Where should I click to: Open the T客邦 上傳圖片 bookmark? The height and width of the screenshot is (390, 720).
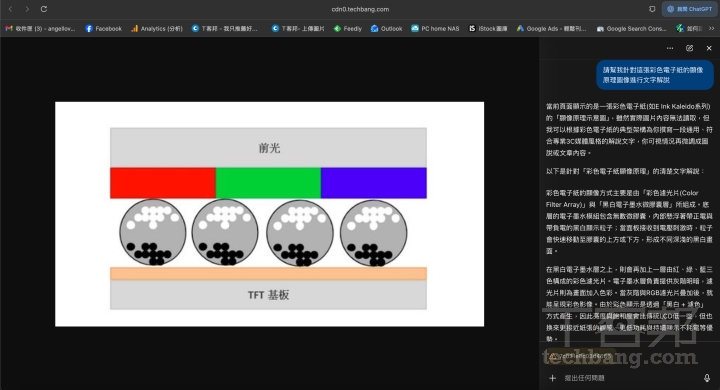[x=298, y=28]
